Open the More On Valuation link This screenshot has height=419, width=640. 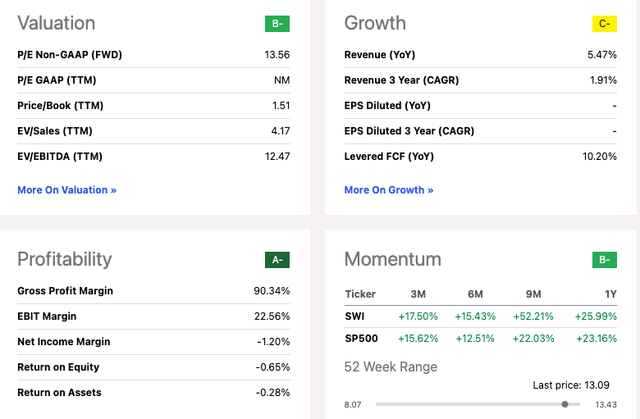click(x=67, y=189)
